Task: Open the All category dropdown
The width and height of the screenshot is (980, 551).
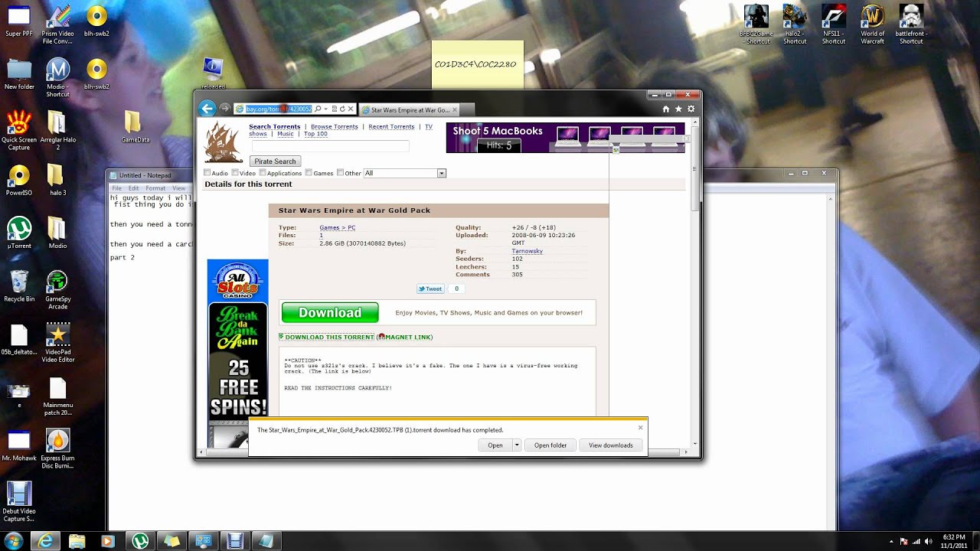Action: [404, 173]
